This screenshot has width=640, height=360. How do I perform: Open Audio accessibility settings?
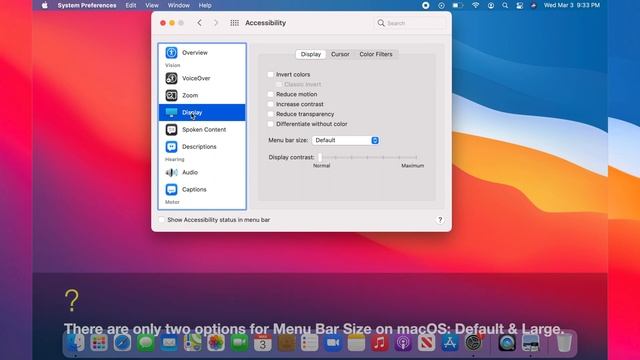(x=202, y=172)
